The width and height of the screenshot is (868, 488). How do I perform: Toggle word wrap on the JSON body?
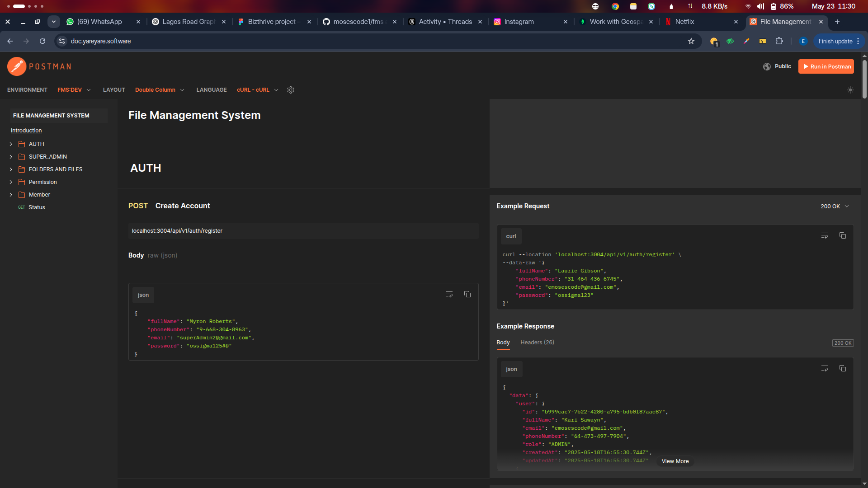[x=449, y=294]
